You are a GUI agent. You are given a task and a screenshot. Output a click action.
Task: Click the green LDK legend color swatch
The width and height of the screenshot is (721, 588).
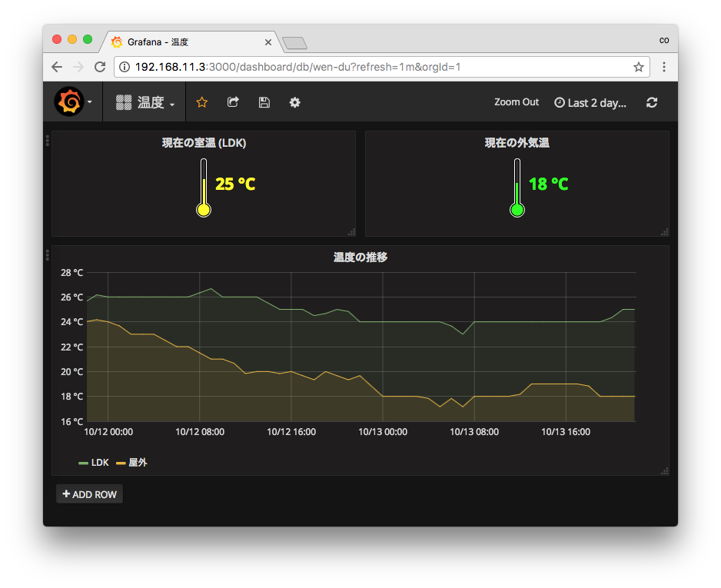pos(83,463)
